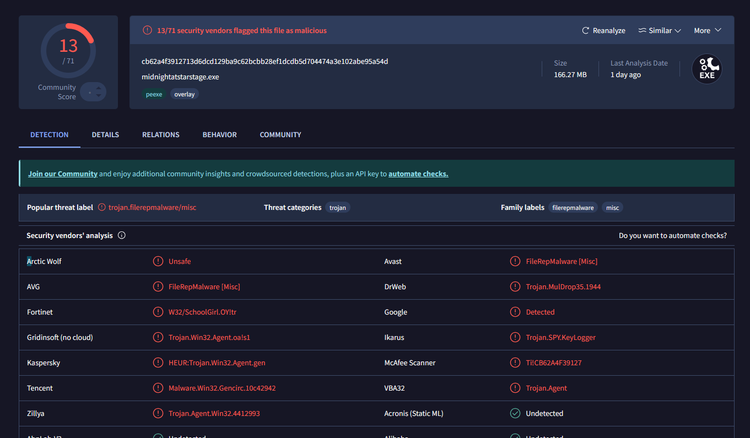Open the DETAILS tab
750x438 pixels.
[105, 135]
